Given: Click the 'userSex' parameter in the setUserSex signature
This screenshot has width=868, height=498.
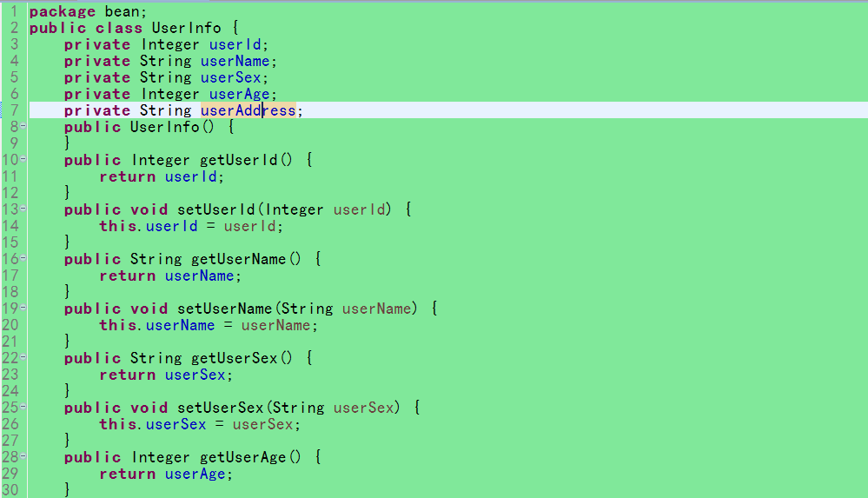Looking at the screenshot, I should pos(363,408).
